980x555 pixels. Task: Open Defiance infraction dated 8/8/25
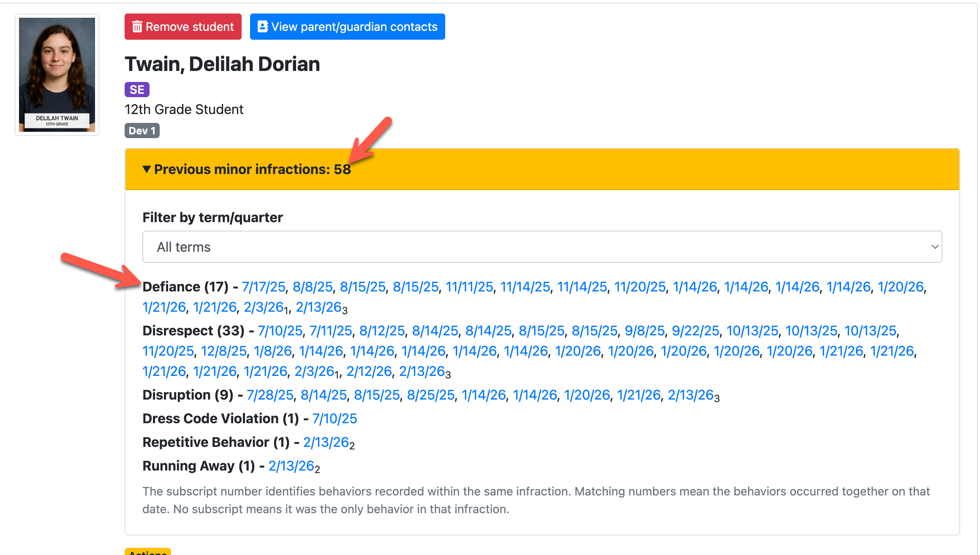[x=313, y=287]
